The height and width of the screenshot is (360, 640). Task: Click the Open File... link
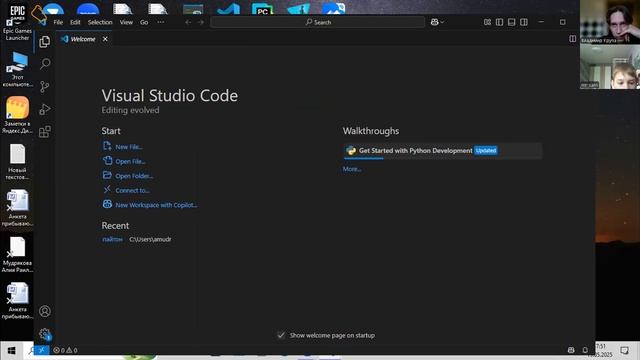point(130,161)
